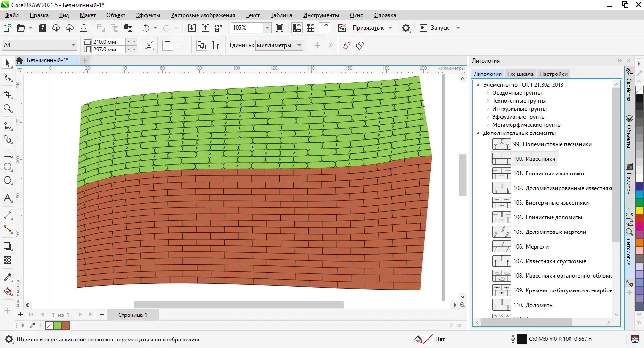This screenshot has width=644, height=348.
Task: Toggle the Snap Off button
Action: [x=342, y=28]
